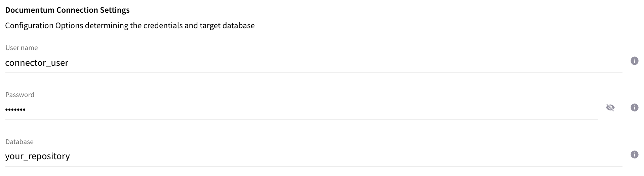Select the Database input field
Screen dimensions: 644x176
[x=303, y=156]
